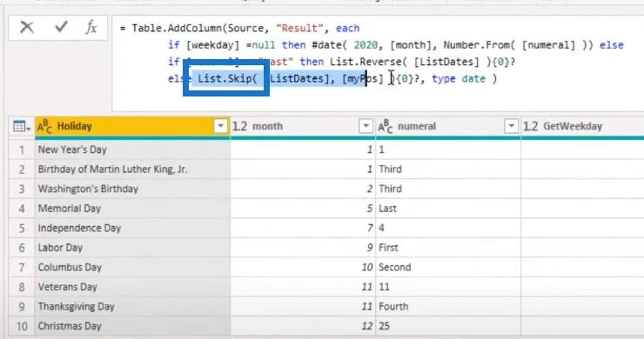Click numeral cell '25' in Christmas Day row
Screen dimensions: 644x339
coord(448,326)
